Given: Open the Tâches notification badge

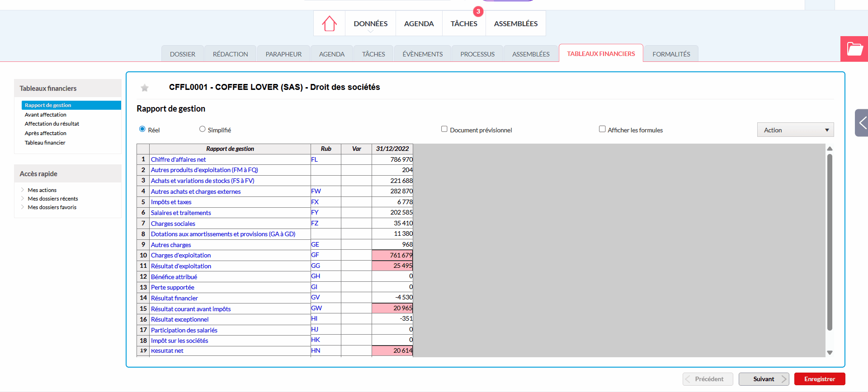Looking at the screenshot, I should tap(478, 11).
